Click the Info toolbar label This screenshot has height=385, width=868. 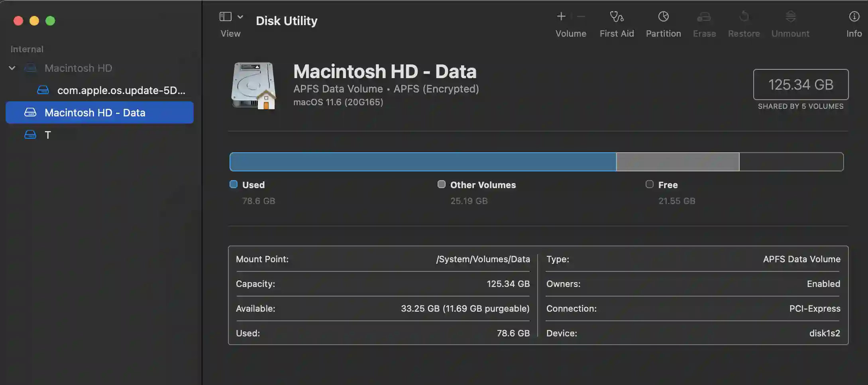(x=854, y=33)
